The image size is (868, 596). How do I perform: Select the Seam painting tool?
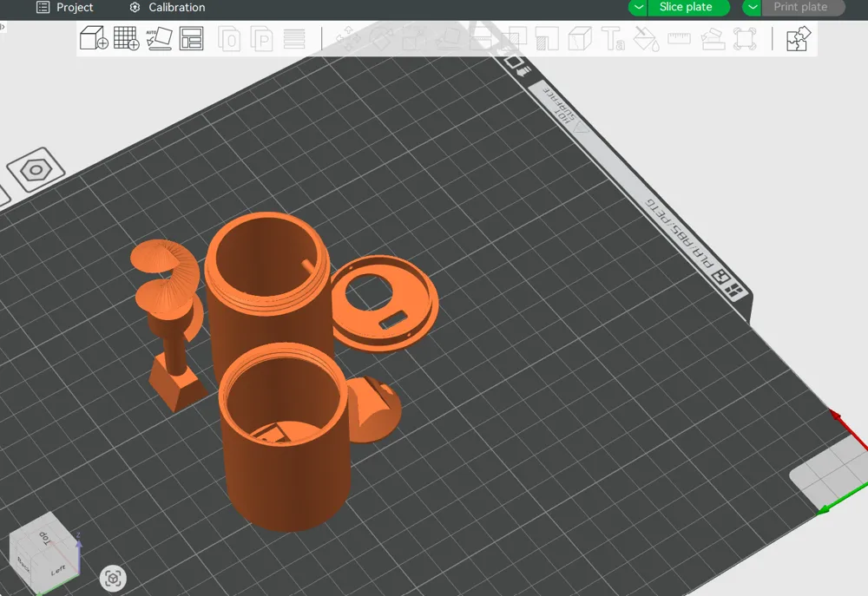(580, 39)
